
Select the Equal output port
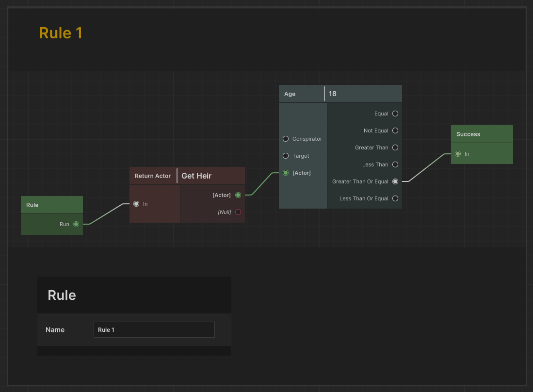[x=395, y=114]
